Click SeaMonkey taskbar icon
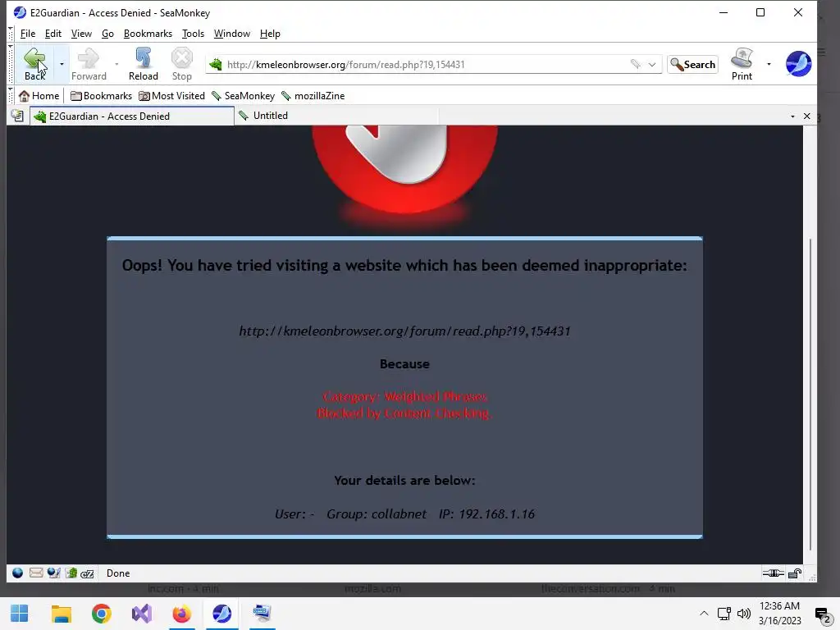The width and height of the screenshot is (840, 630). tap(221, 614)
